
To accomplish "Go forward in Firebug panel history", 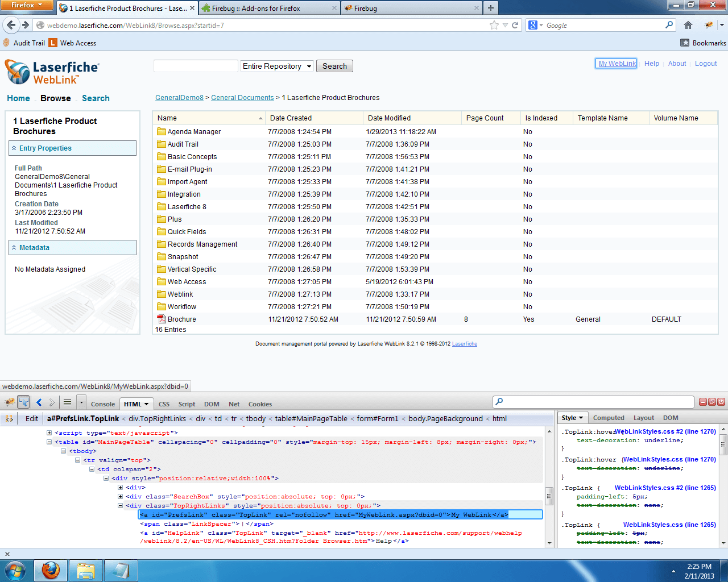I will [x=52, y=402].
